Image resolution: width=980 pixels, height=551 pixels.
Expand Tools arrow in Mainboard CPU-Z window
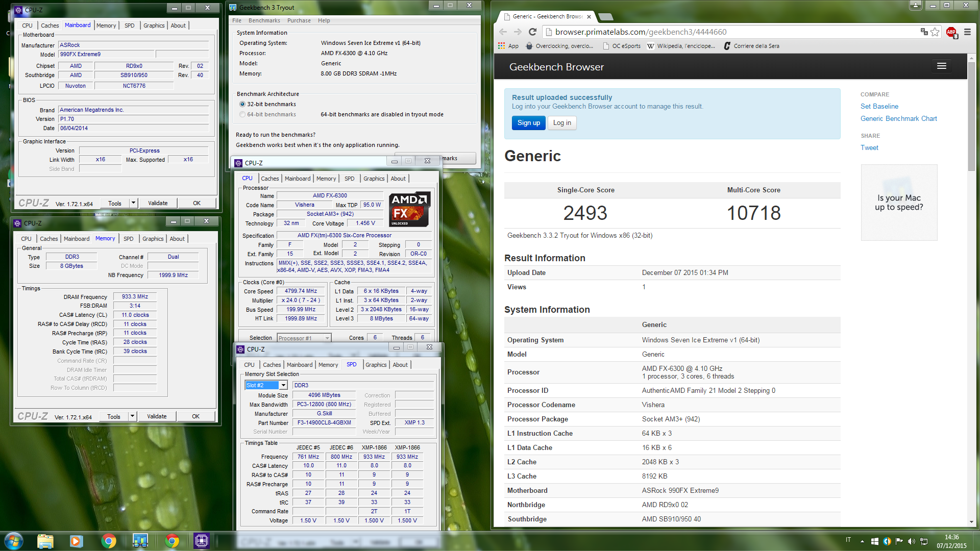coord(133,203)
